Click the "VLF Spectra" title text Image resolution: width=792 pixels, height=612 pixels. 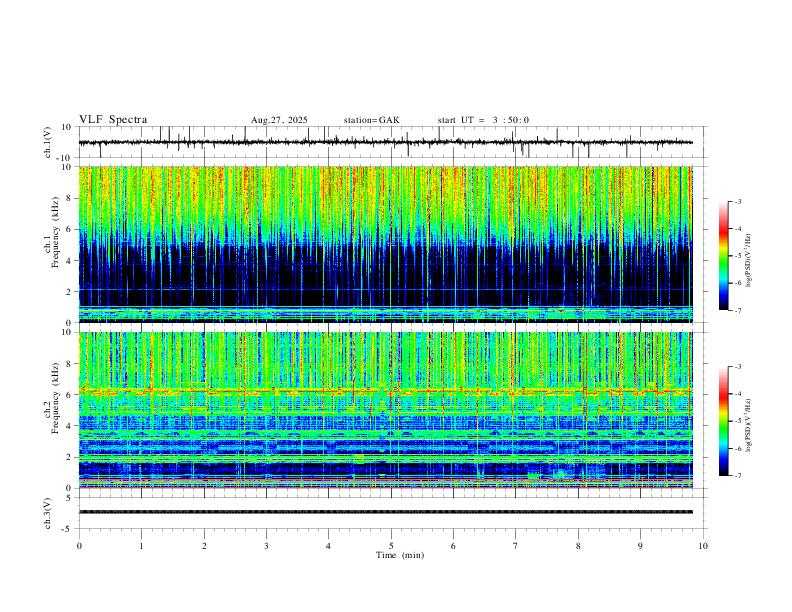(113, 120)
